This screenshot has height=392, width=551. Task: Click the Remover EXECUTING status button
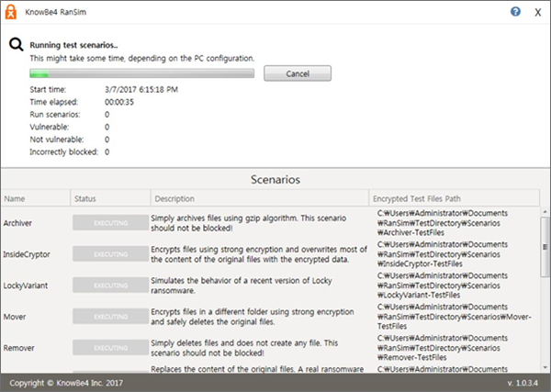[111, 348]
